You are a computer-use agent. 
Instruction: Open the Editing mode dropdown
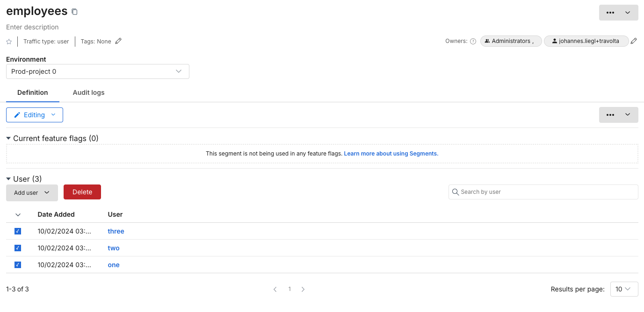[x=35, y=115]
